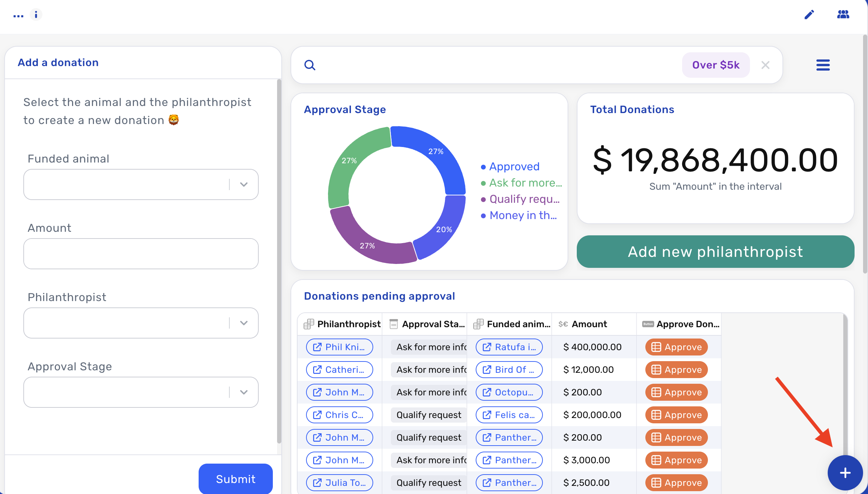Click the pencil edit icon
The image size is (868, 494).
click(809, 14)
